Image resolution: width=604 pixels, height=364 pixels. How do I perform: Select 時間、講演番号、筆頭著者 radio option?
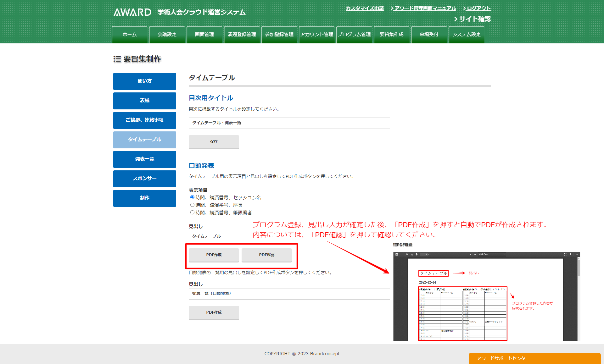coord(192,212)
